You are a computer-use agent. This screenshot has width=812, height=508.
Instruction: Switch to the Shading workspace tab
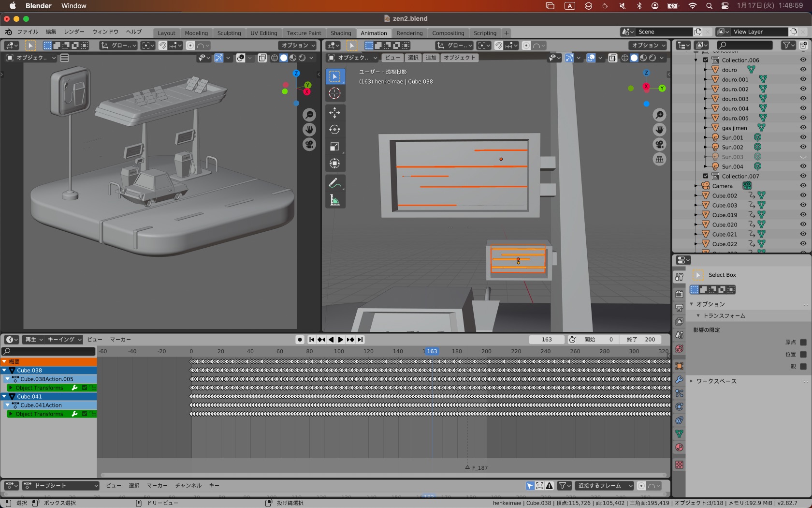coord(341,33)
